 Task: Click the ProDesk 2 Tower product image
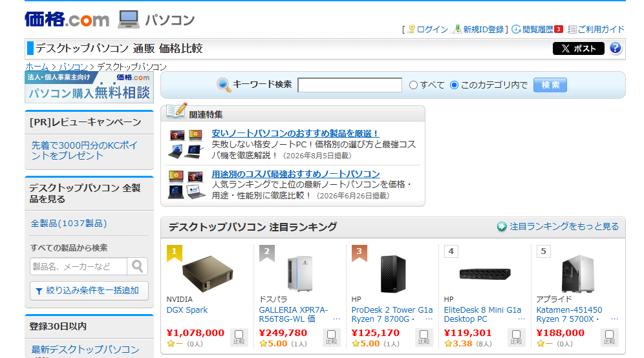click(x=393, y=273)
